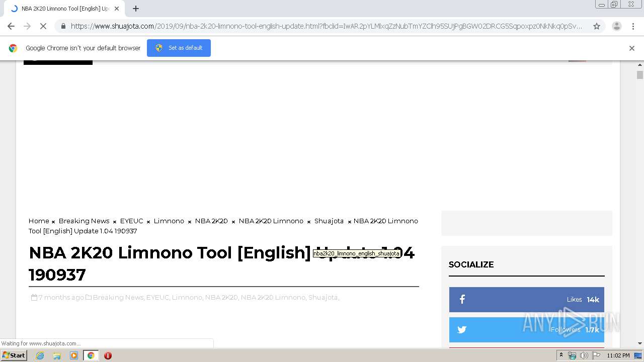Click the article headline NBA 2K20 Limnono Tool
This screenshot has width=644, height=362.
click(x=221, y=263)
